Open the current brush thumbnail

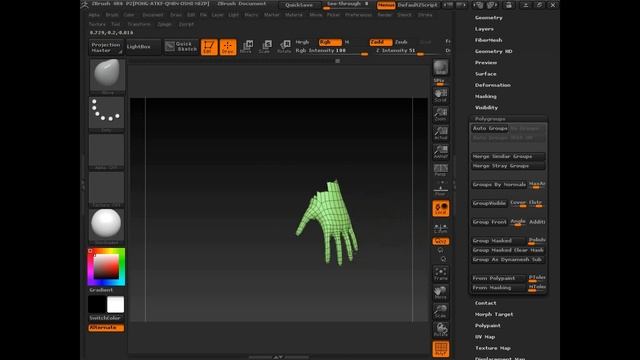tap(107, 76)
